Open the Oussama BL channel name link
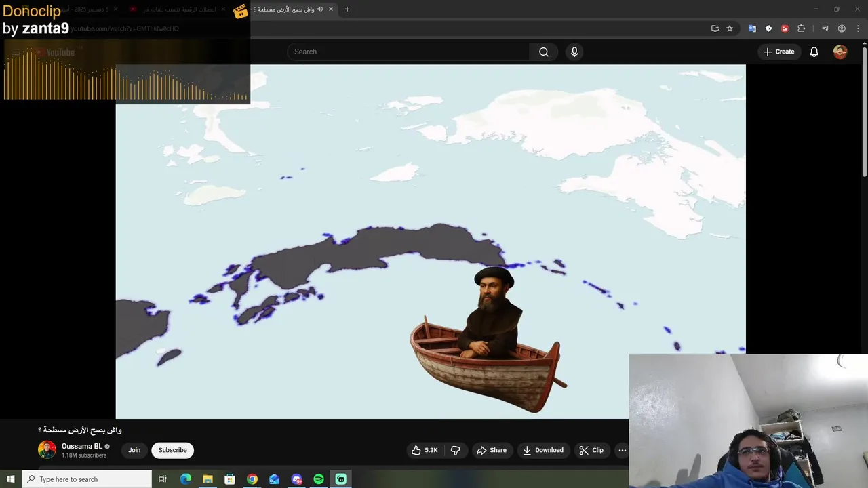868x488 pixels. [82, 446]
